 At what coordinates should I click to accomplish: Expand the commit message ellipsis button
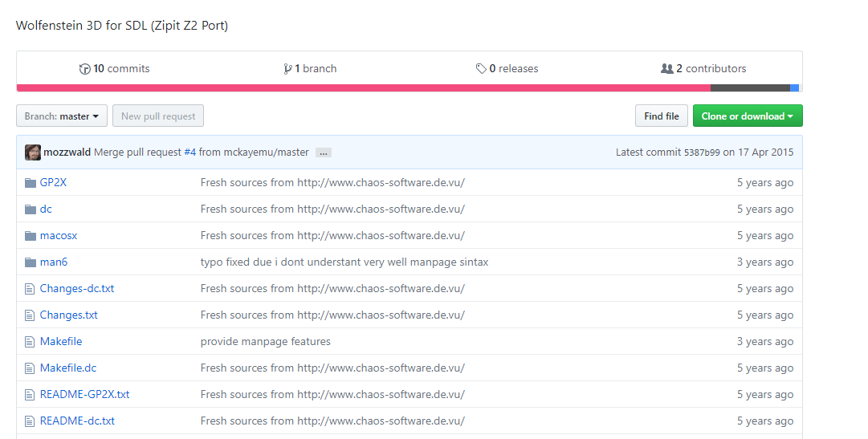tap(324, 152)
